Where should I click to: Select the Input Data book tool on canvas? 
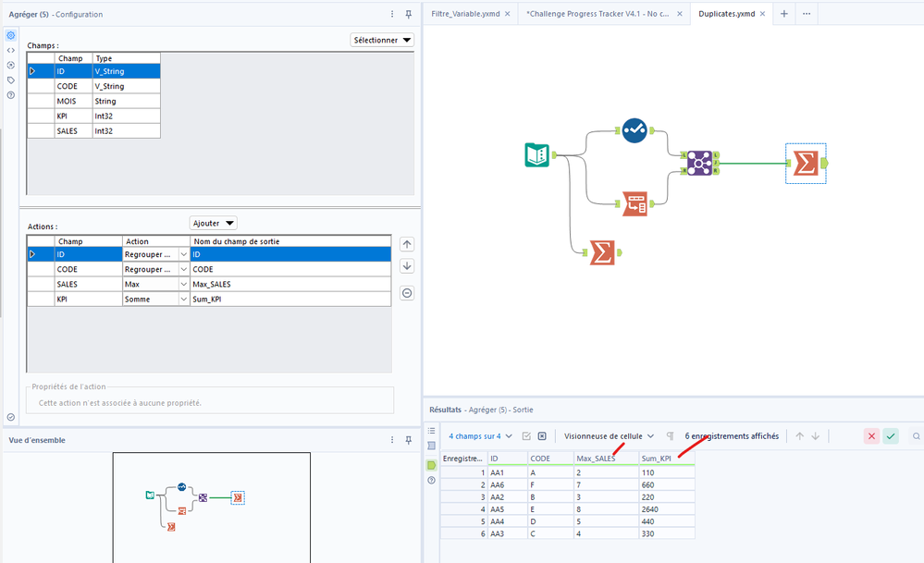[x=536, y=155]
